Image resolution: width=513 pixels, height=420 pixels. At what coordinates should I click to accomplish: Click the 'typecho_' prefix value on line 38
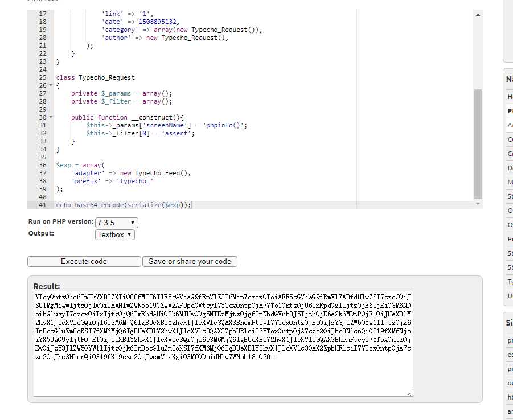point(135,181)
